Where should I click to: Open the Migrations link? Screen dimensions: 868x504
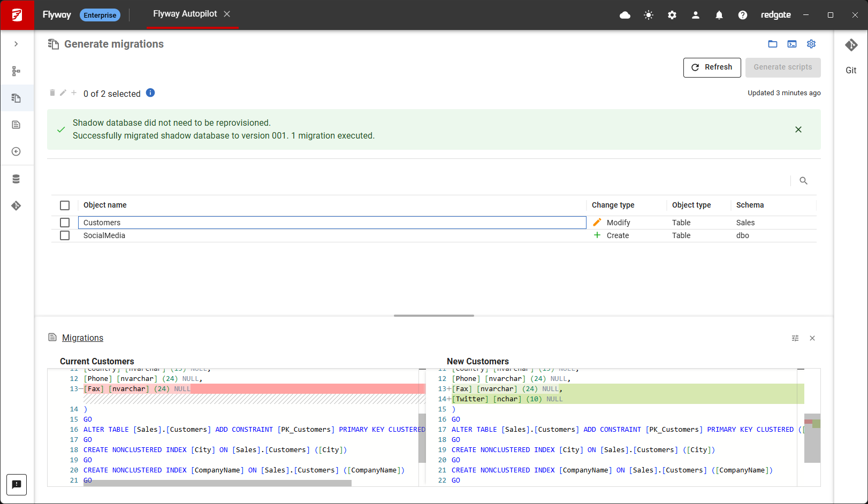pos(82,338)
